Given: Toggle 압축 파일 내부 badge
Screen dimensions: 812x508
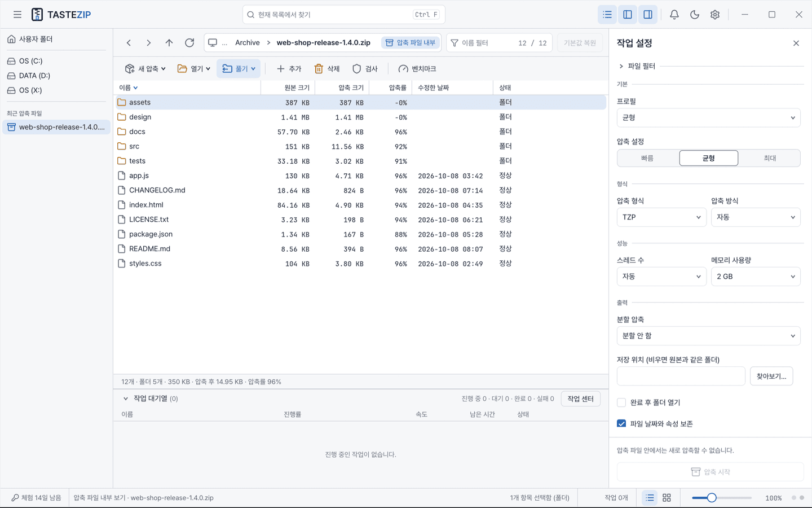Looking at the screenshot, I should click(x=411, y=43).
